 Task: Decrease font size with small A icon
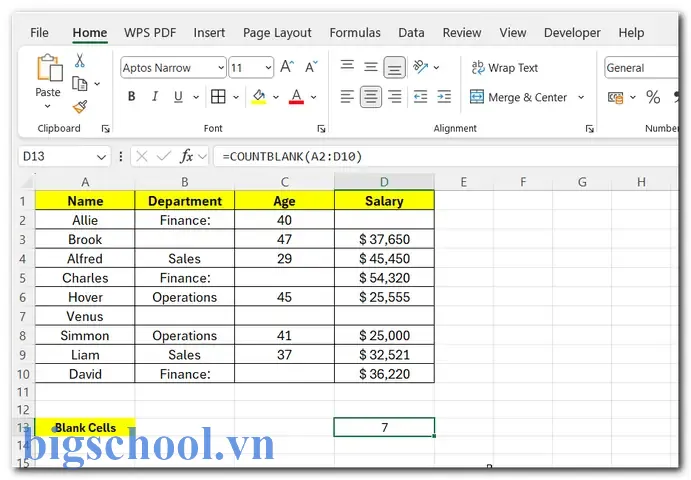[x=311, y=67]
